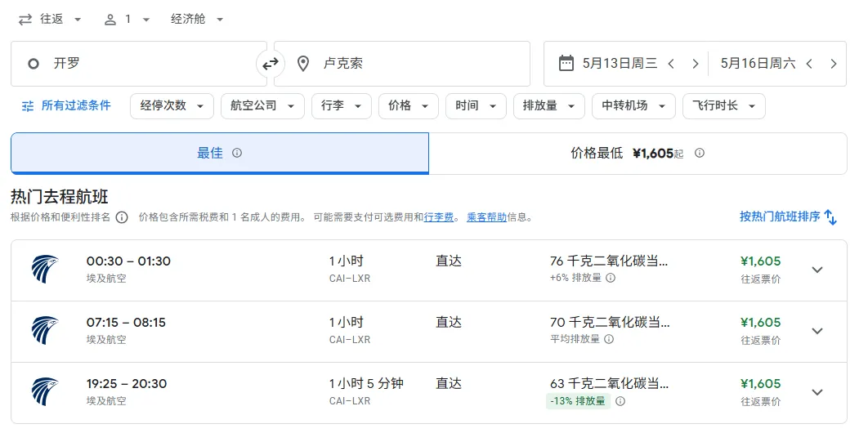
Task: Open the 经停次数 filter
Action: point(172,105)
